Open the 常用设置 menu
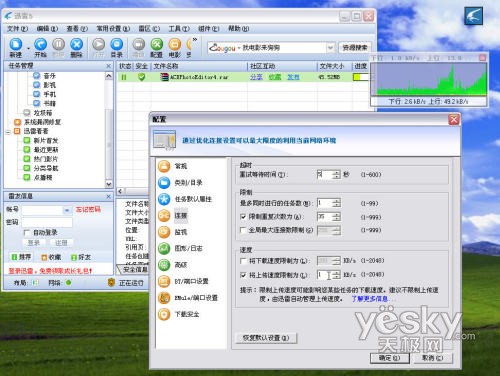The width and height of the screenshot is (500, 376). click(113, 29)
